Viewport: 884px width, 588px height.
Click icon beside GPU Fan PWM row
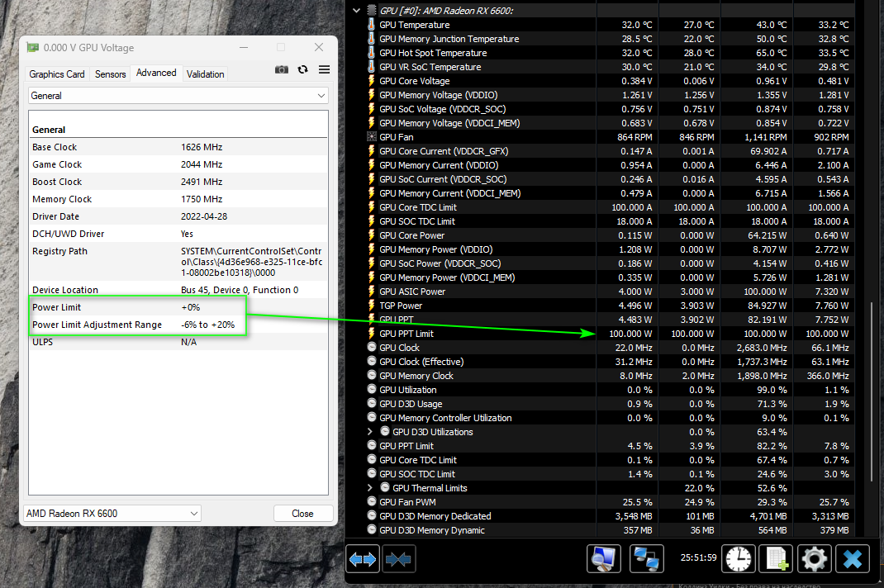(372, 501)
